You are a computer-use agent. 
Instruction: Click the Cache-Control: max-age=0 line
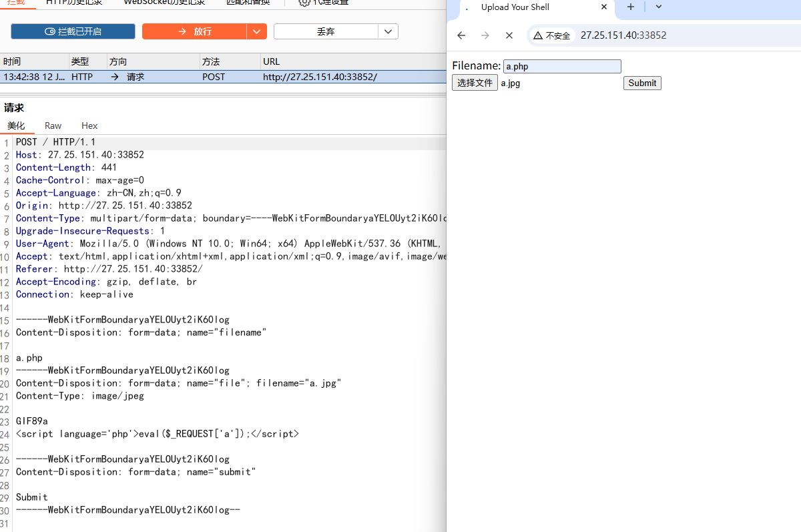(80, 180)
